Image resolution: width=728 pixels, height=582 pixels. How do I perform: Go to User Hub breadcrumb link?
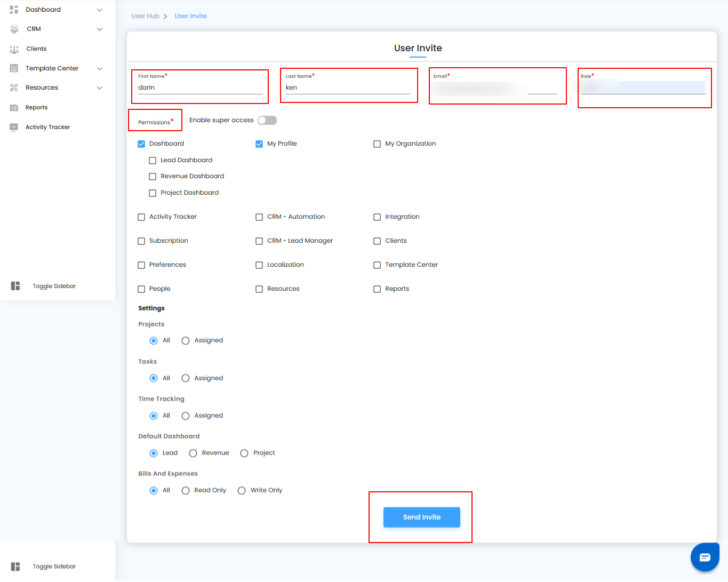pos(146,16)
